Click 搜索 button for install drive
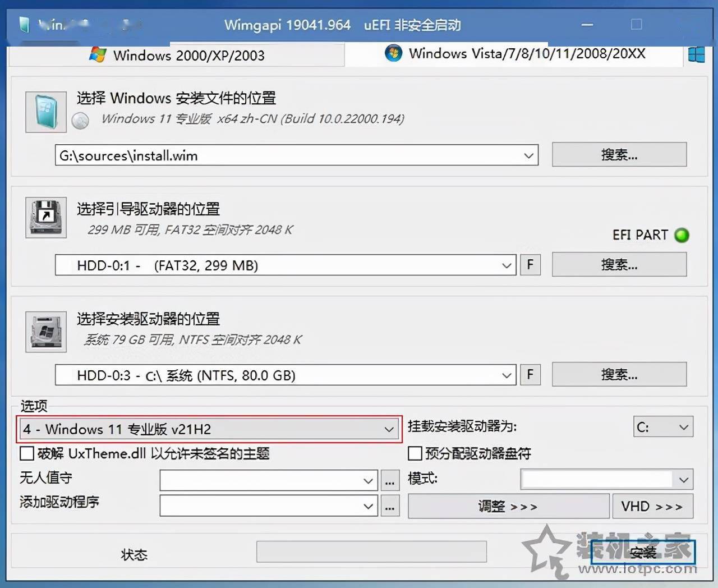Screen dimensions: 718x588 coord(619,374)
